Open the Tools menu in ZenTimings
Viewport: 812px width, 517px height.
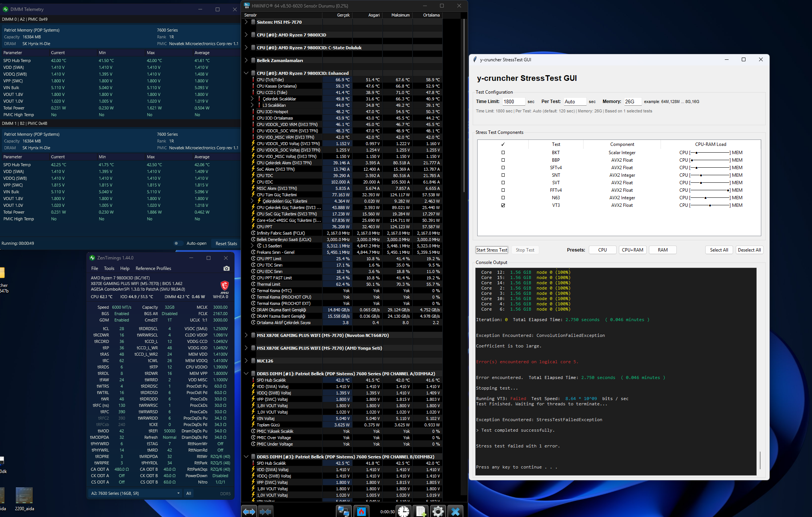109,268
